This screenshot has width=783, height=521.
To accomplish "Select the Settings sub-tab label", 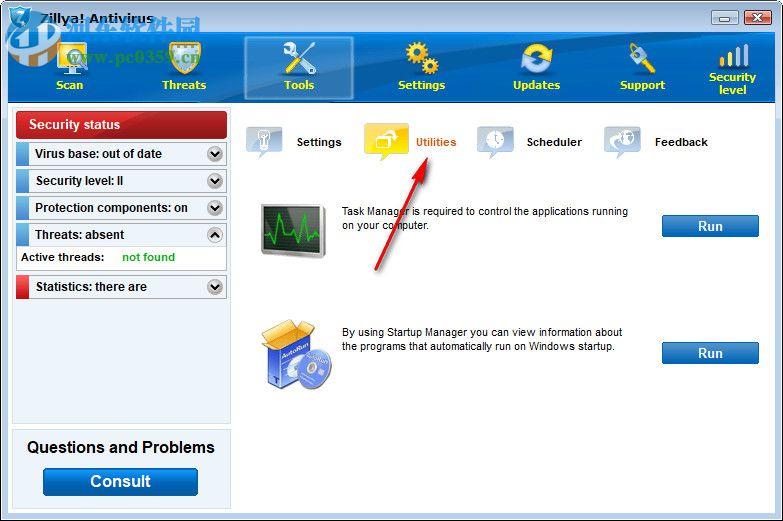I will click(x=319, y=142).
